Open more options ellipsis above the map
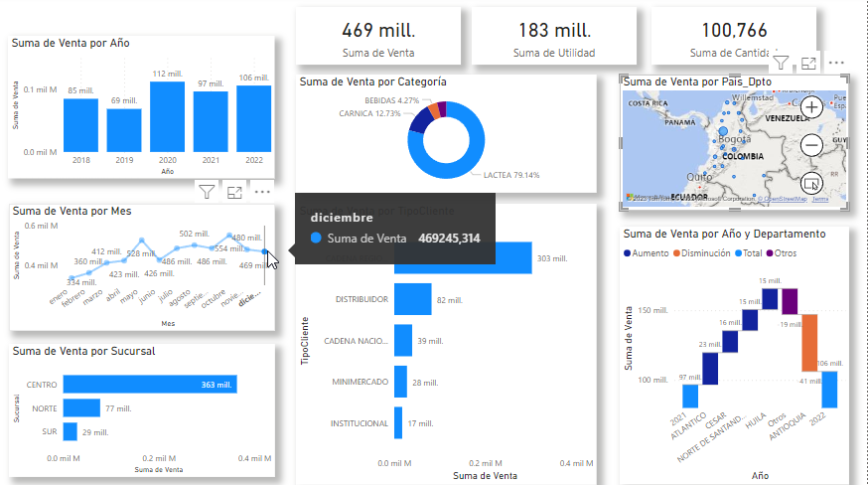 click(837, 63)
